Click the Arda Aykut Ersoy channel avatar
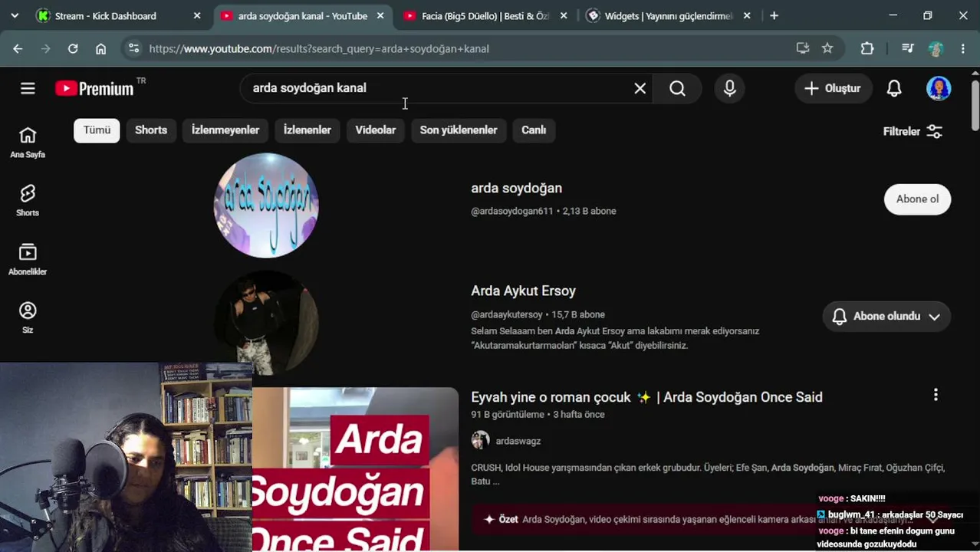Image resolution: width=980 pixels, height=552 pixels. [266, 322]
